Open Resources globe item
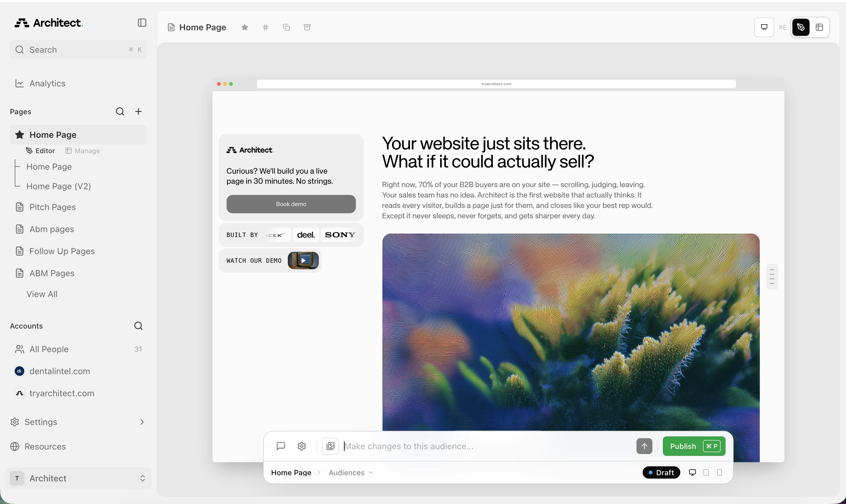Image resolution: width=846 pixels, height=504 pixels. (x=38, y=447)
